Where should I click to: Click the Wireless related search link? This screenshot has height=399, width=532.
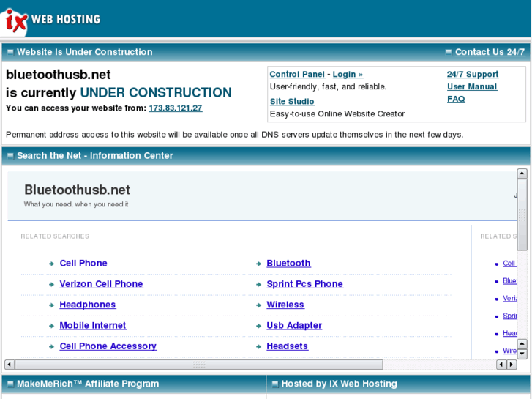285,305
